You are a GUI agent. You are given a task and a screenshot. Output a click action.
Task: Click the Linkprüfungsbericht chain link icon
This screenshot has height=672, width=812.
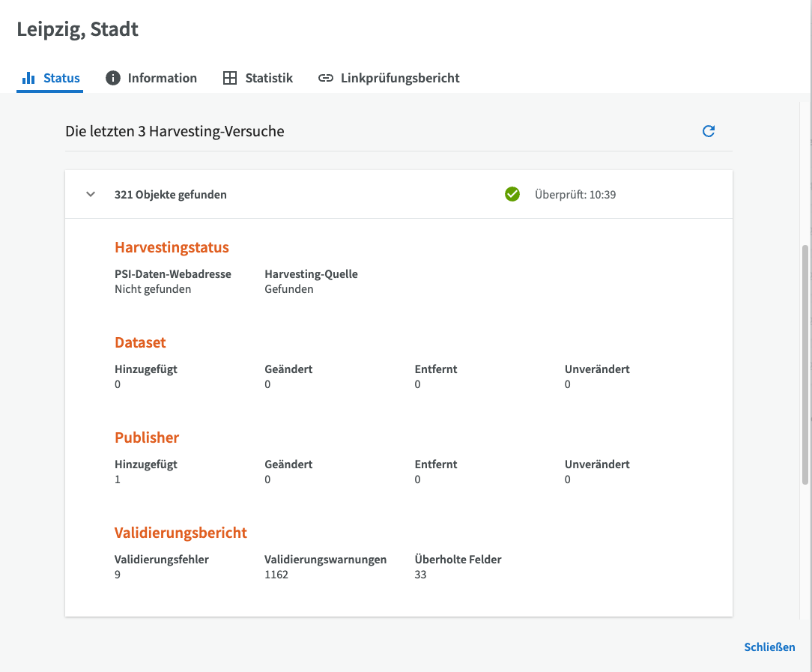(326, 78)
